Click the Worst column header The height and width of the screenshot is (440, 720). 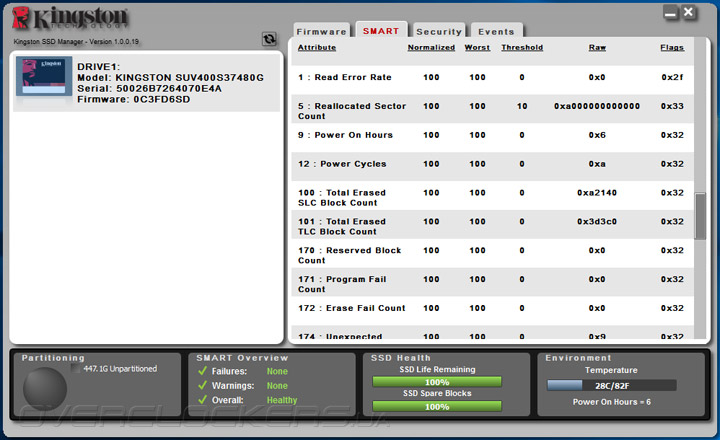pos(477,47)
